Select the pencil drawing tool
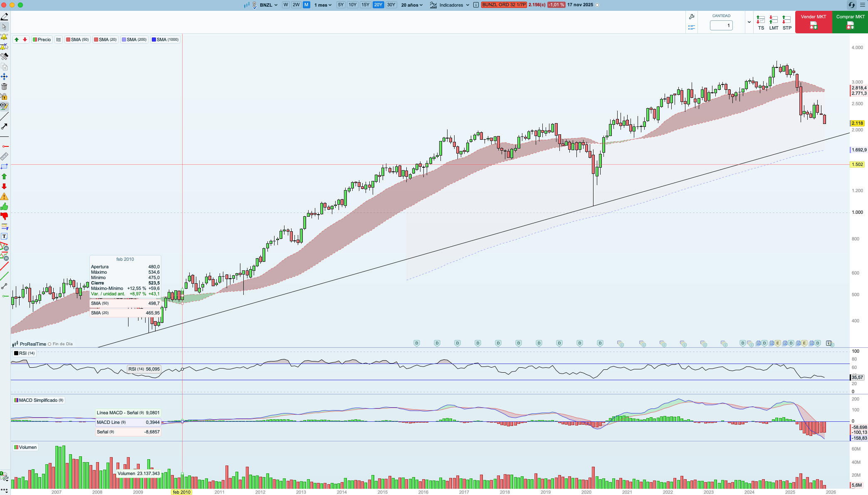868x495 pixels. coord(4,17)
